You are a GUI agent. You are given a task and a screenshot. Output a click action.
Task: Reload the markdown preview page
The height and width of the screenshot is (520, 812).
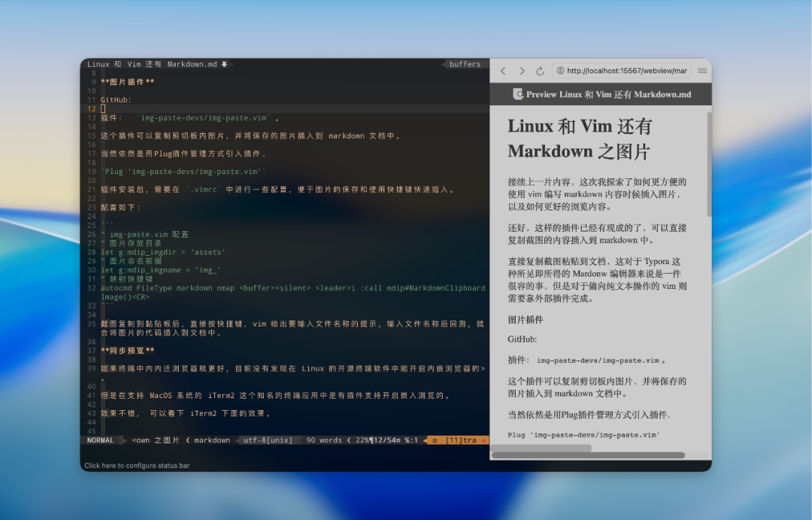pyautogui.click(x=540, y=71)
